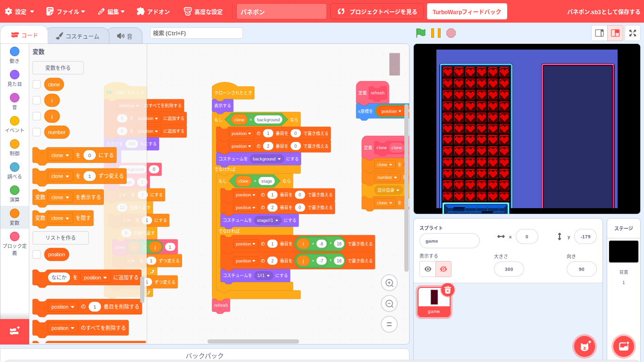Screen dimensions: 644x362
Task: Open costume dropdown showing 'stage//1'
Action: [x=268, y=220]
